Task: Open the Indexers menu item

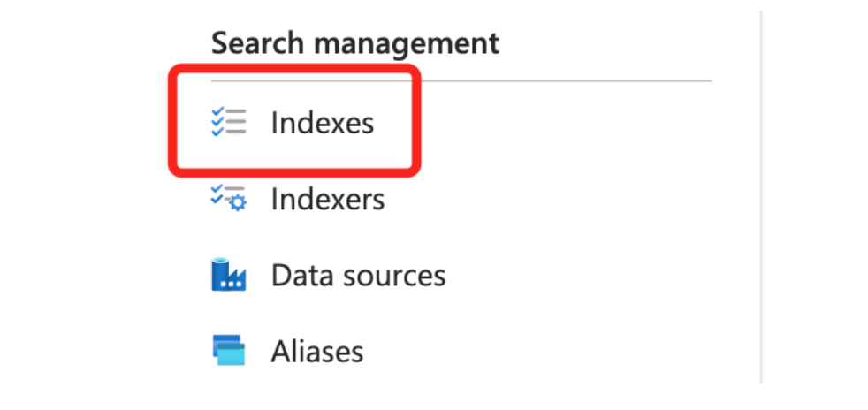Action: 327,199
